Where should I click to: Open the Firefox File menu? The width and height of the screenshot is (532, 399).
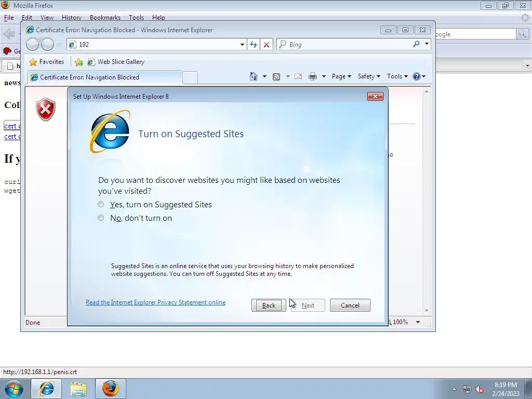[9, 18]
